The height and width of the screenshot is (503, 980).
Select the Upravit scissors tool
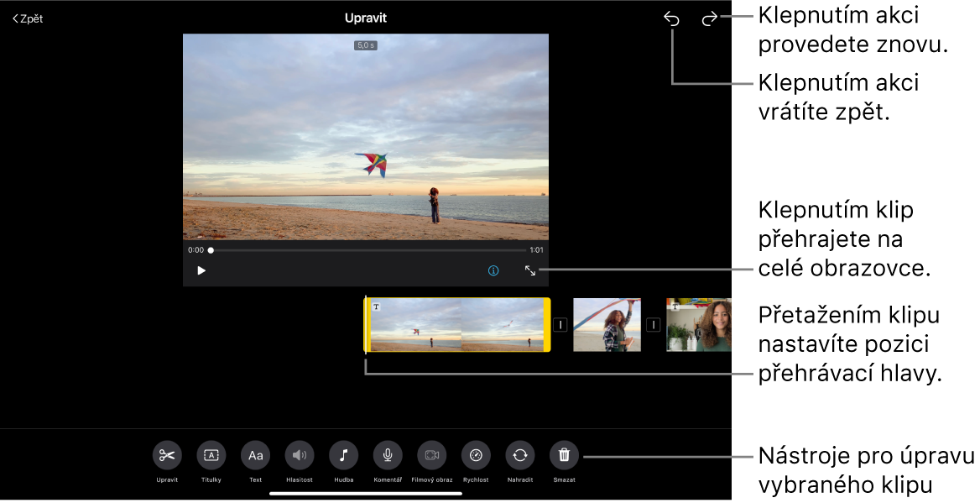[x=167, y=455]
